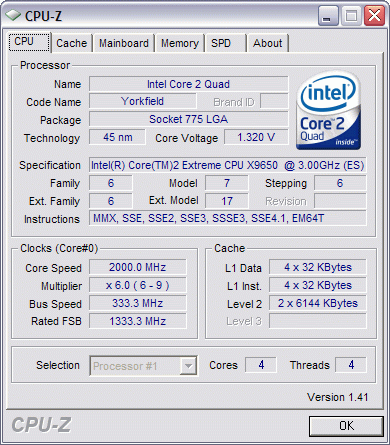Open the Mainboard tab
Screen dimensions: 390x445
click(x=124, y=43)
